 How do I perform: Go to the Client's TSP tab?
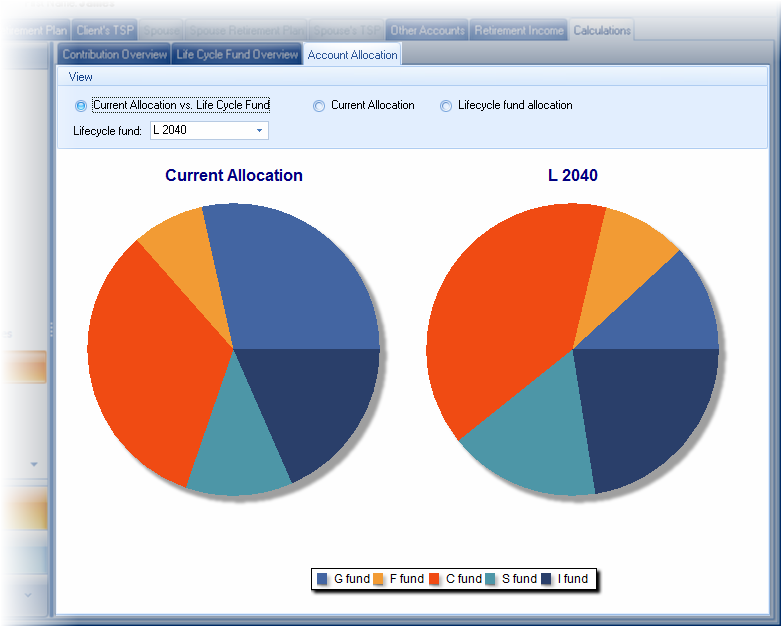(x=105, y=31)
